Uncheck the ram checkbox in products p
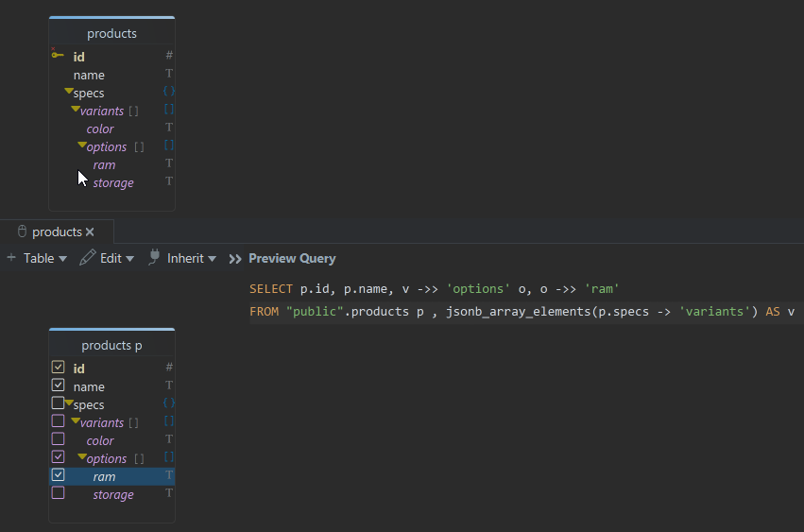The width and height of the screenshot is (804, 532). pyautogui.click(x=58, y=475)
